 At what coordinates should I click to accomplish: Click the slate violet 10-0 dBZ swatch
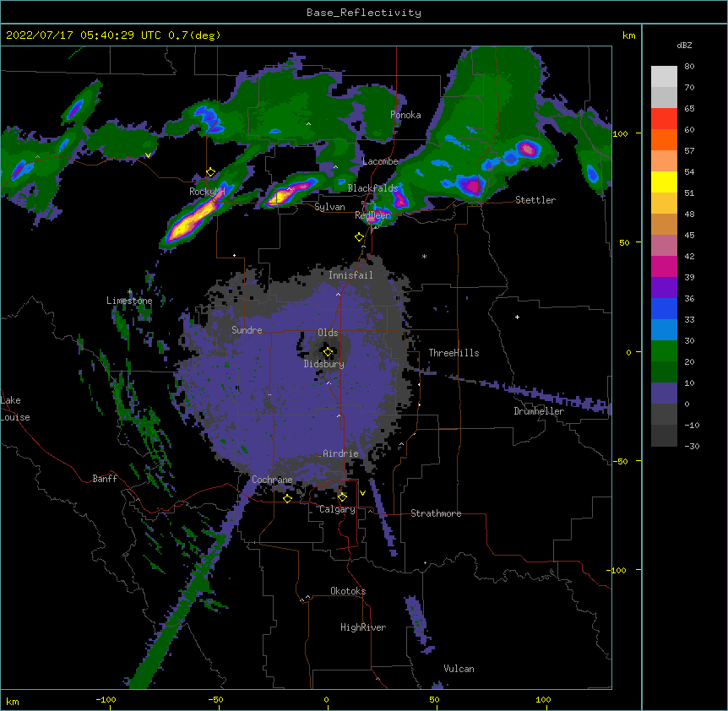tap(664, 393)
